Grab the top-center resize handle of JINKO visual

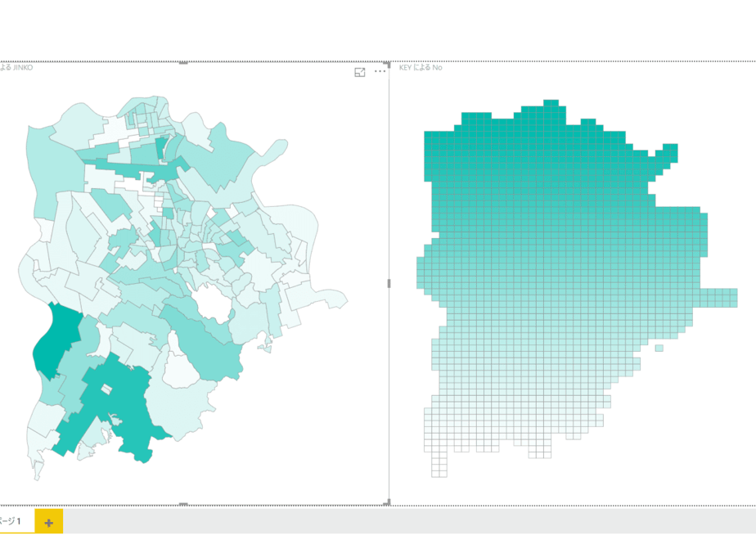click(x=183, y=62)
